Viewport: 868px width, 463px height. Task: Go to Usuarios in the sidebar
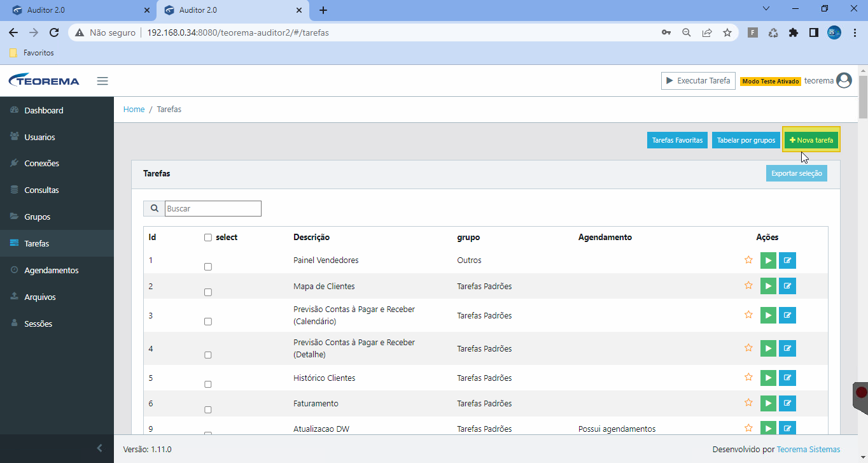click(x=57, y=137)
